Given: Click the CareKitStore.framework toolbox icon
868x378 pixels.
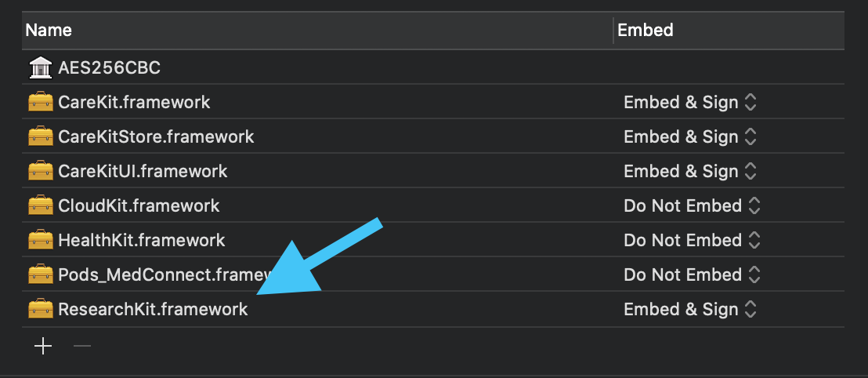Looking at the screenshot, I should click(x=41, y=137).
